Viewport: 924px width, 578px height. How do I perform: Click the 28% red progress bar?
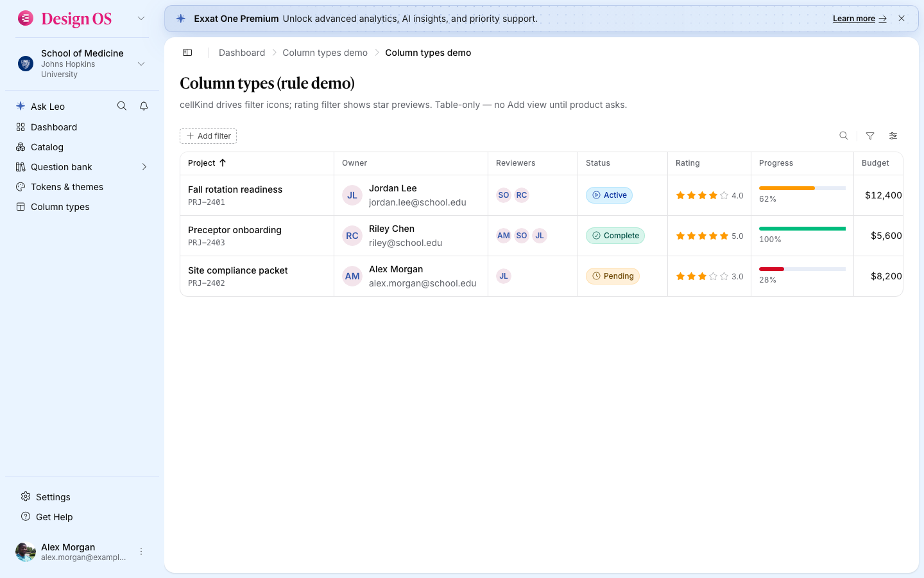point(802,269)
